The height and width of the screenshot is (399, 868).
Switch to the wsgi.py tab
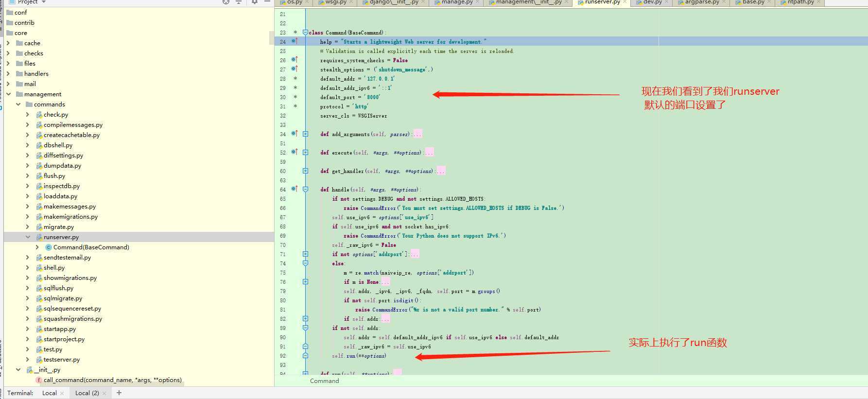[x=336, y=2]
